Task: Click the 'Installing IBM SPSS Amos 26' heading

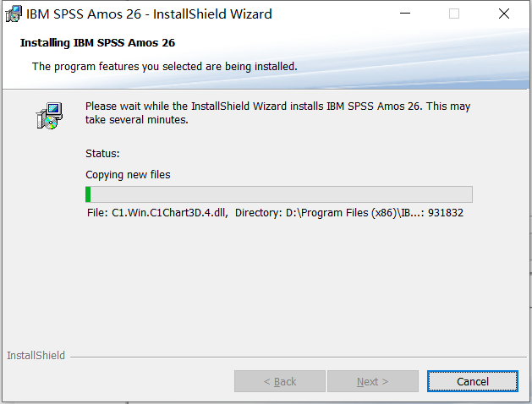Action: (x=97, y=43)
